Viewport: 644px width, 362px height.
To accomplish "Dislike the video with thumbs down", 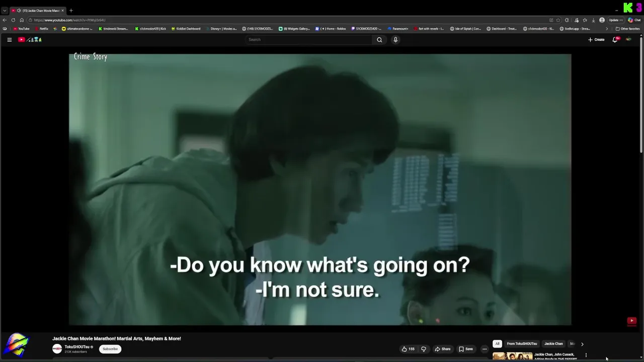I will click(x=424, y=349).
